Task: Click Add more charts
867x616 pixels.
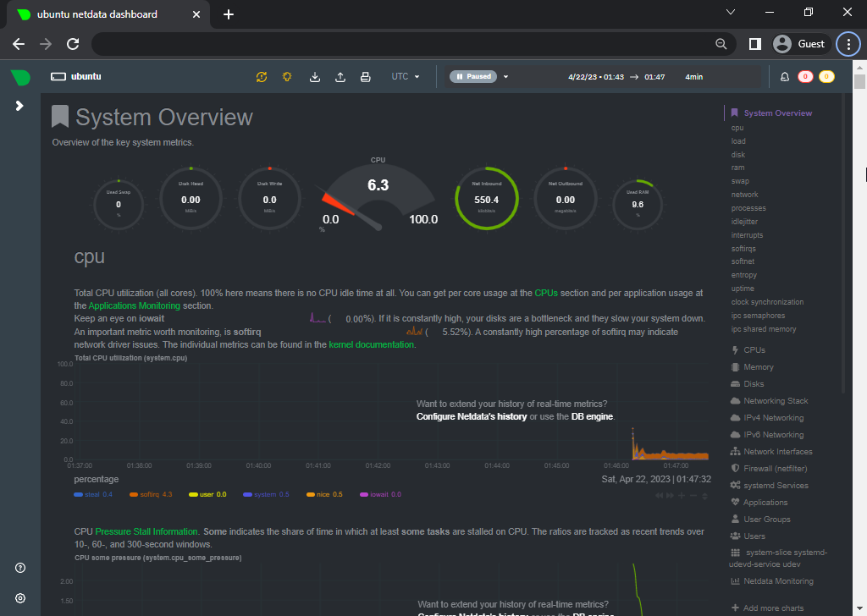Action: 767,608
